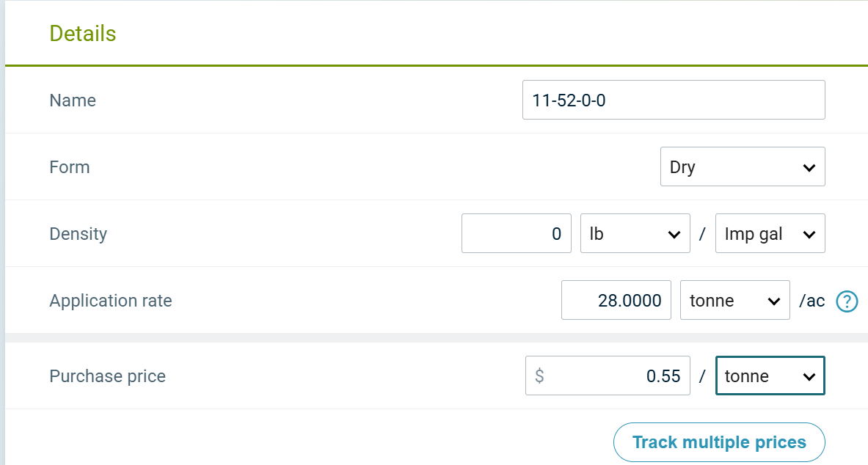
Task: Click the /ac per-acre unit text
Action: pos(812,301)
